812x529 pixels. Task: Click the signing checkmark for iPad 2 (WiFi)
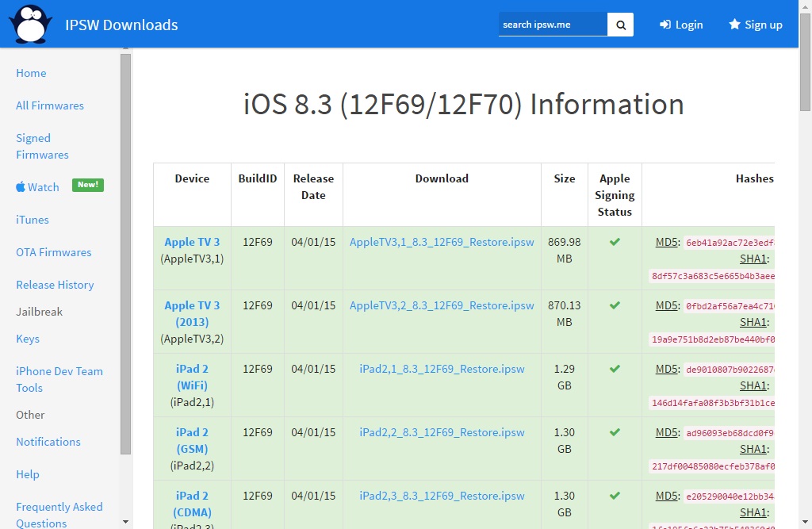point(615,369)
